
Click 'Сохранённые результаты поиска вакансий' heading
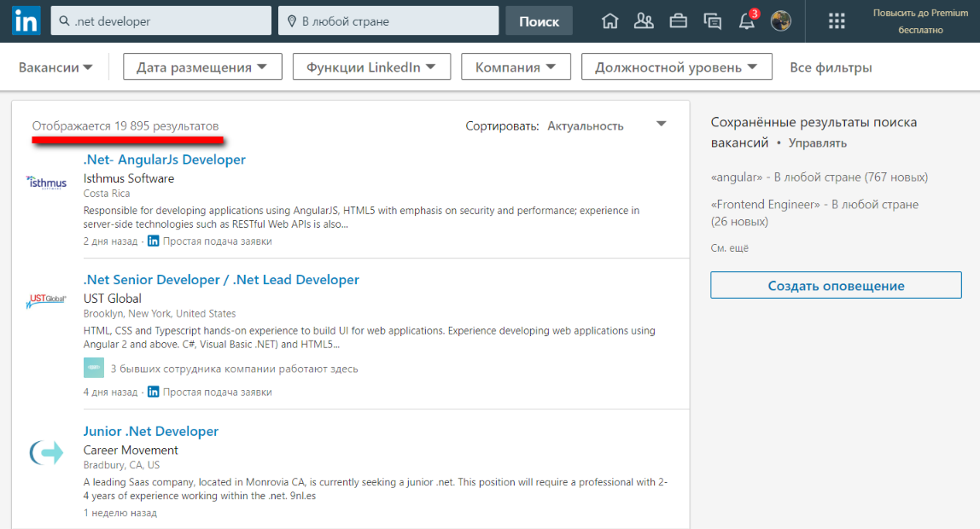pos(814,132)
